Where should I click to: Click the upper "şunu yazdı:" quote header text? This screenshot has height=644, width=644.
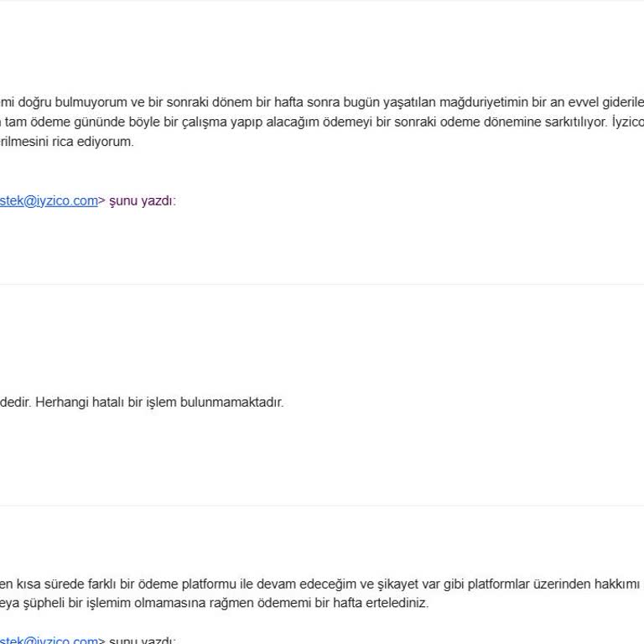pyautogui.click(x=143, y=200)
